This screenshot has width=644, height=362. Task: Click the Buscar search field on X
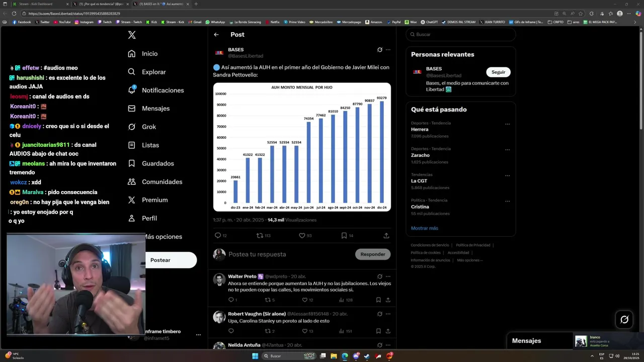tap(461, 35)
